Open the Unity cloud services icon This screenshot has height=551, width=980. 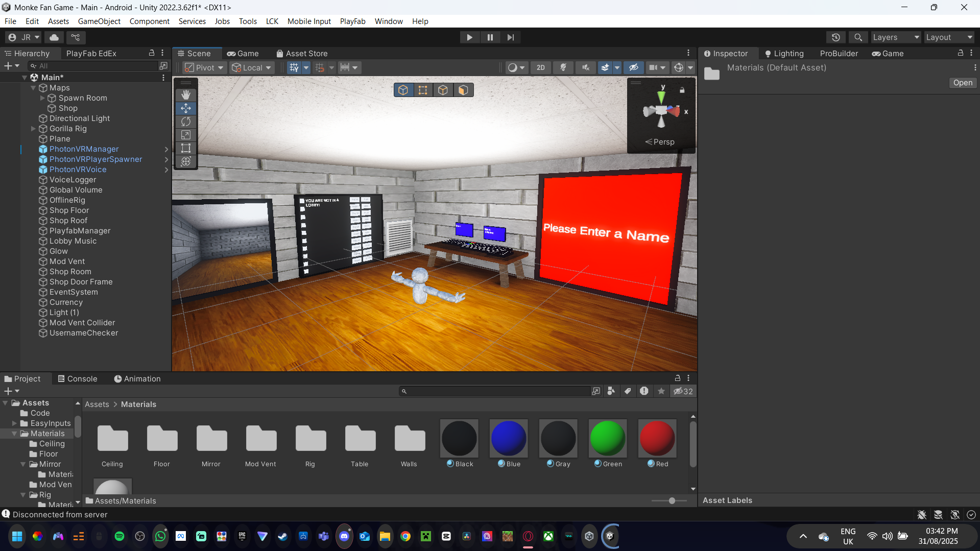[54, 37]
